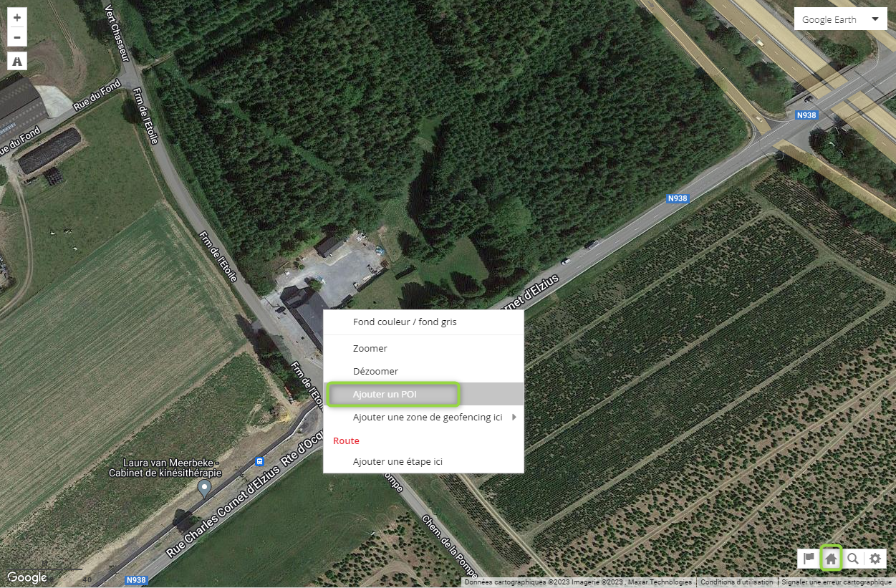Open the search magnifier icon
This screenshot has width=896, height=588.
point(853,559)
